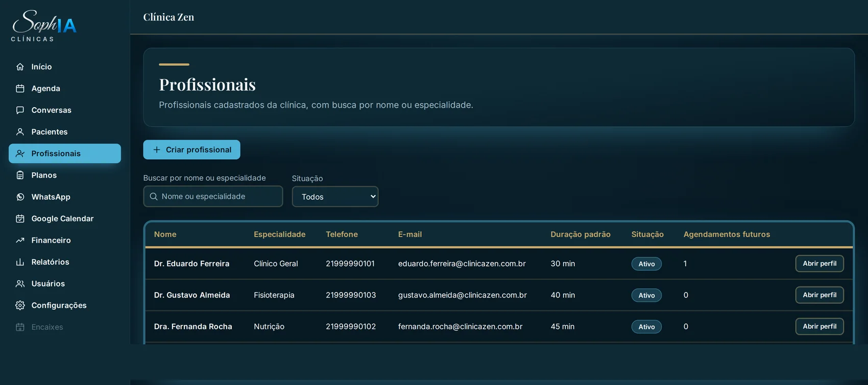Image resolution: width=868 pixels, height=385 pixels.
Task: Open the Situação dropdown showing Todos
Action: pyautogui.click(x=335, y=197)
